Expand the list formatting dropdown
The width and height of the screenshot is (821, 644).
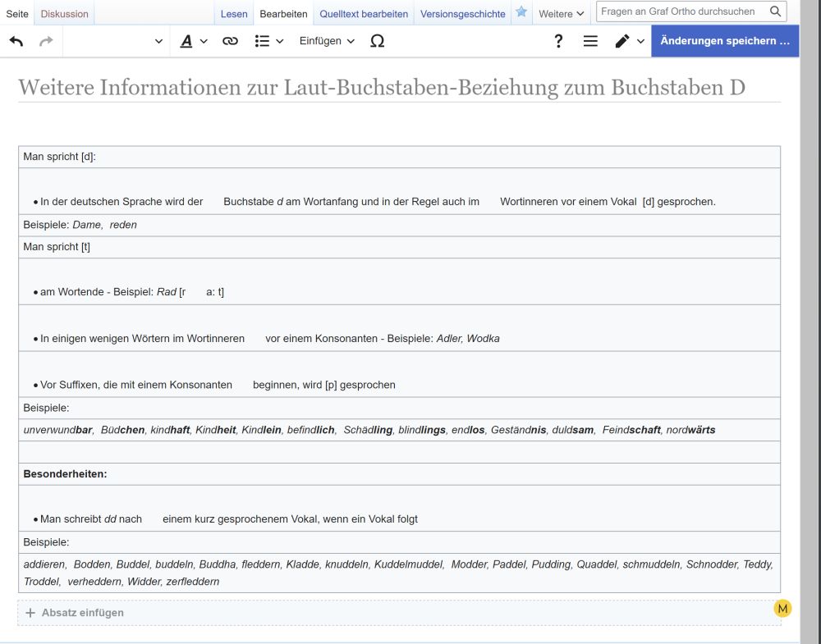pos(268,41)
